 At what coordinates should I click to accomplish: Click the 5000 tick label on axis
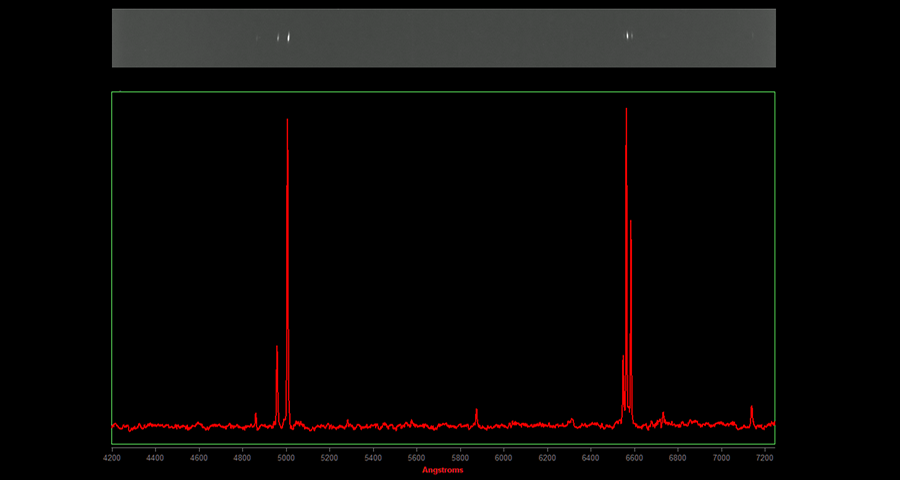click(x=286, y=457)
